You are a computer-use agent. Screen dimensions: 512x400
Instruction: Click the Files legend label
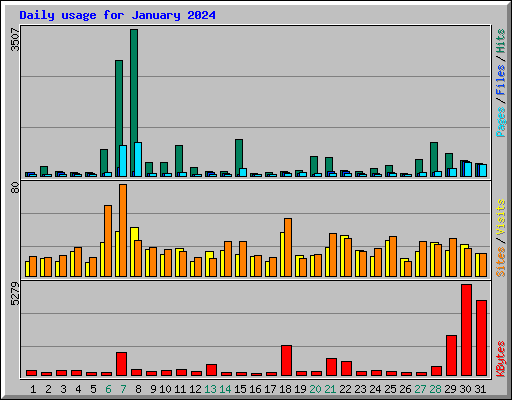click(x=501, y=80)
